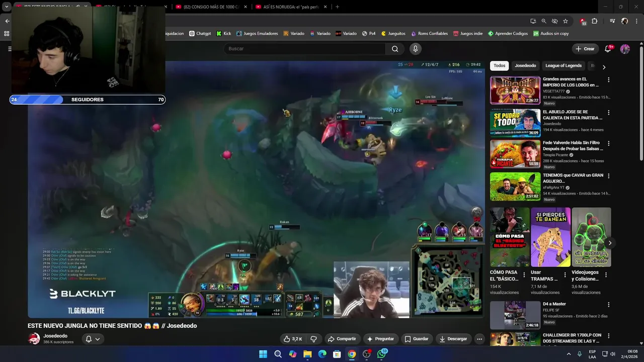Image resolution: width=644 pixels, height=362 pixels.
Task: Open Juegos Emuladores bookmark folder
Action: click(257, 34)
